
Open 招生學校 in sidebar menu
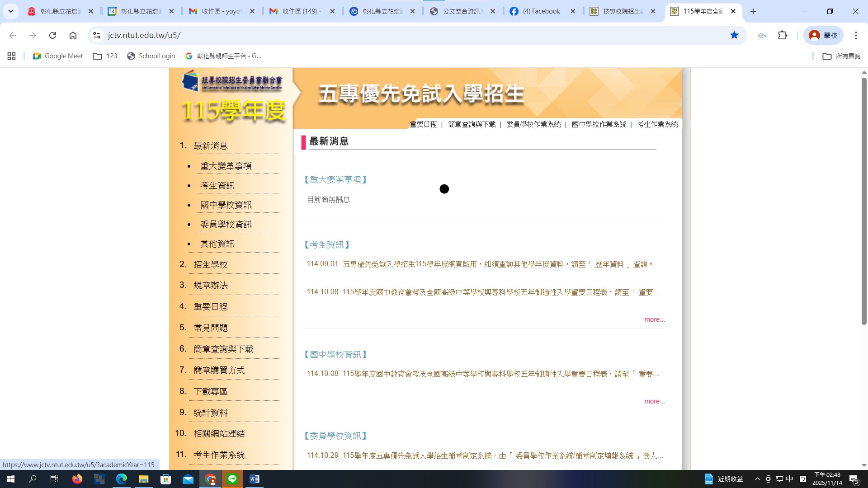point(211,264)
